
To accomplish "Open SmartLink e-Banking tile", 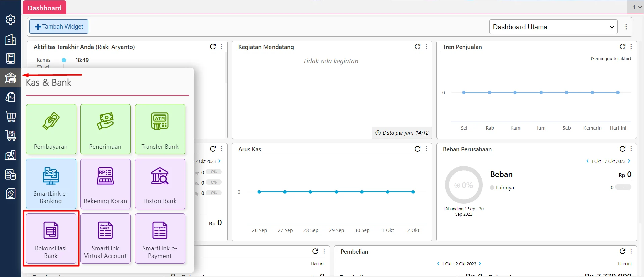I will click(51, 184).
